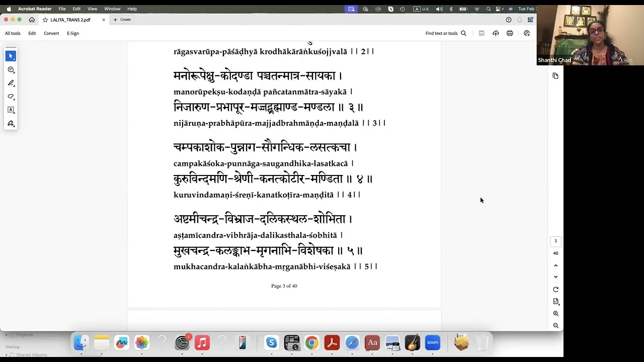Click Find text or tools search
Screen dimensions: 644x362
coord(446,33)
